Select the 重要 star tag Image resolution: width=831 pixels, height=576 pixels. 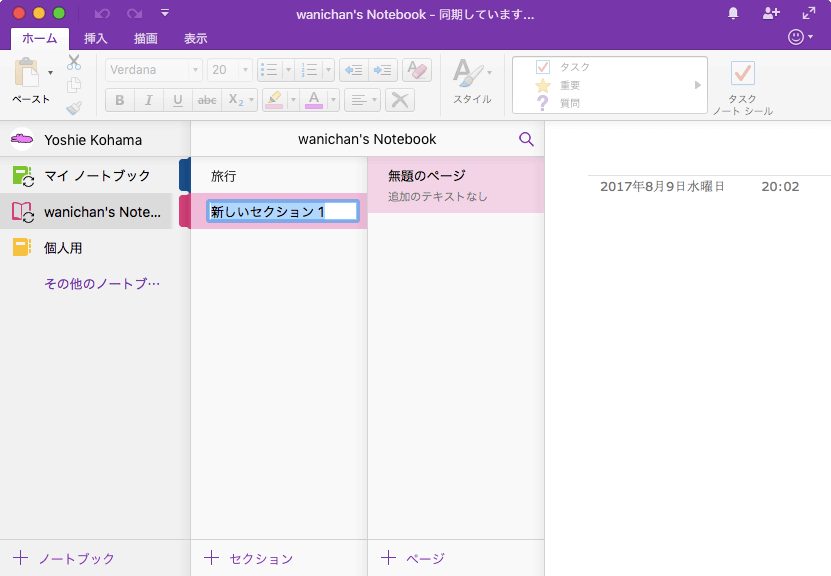(558, 85)
